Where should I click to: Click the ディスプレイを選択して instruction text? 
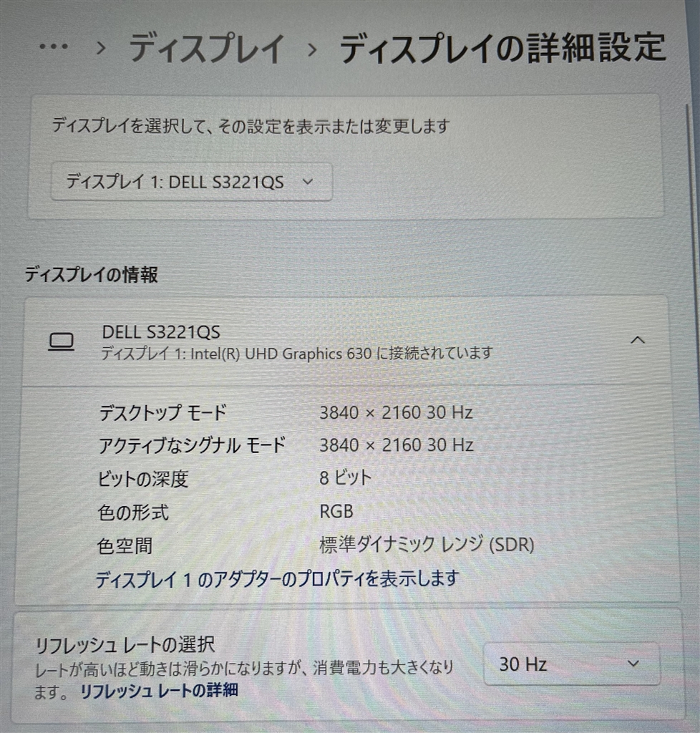coord(251,126)
